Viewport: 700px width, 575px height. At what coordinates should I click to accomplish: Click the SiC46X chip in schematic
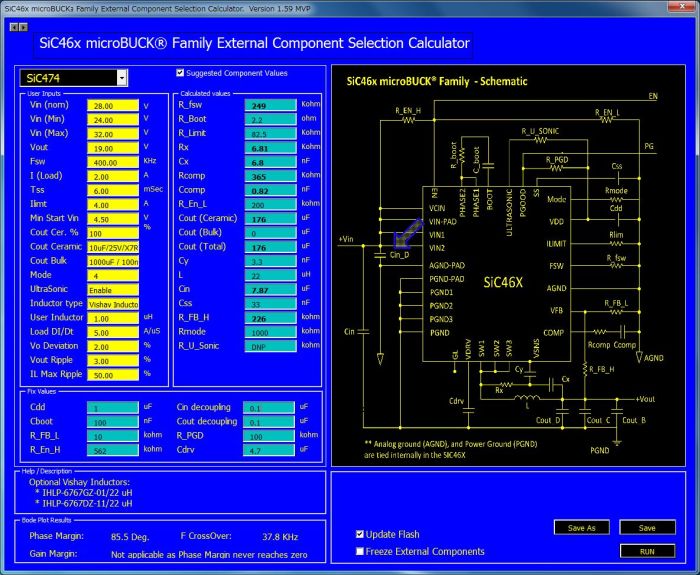497,274
